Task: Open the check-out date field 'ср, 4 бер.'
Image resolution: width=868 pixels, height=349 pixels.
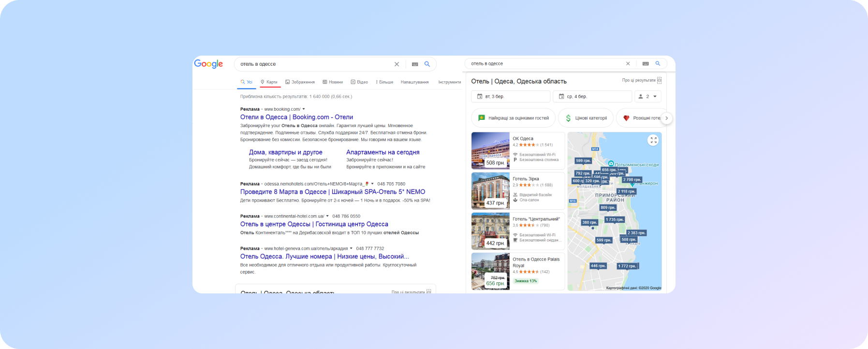Action: pos(592,96)
